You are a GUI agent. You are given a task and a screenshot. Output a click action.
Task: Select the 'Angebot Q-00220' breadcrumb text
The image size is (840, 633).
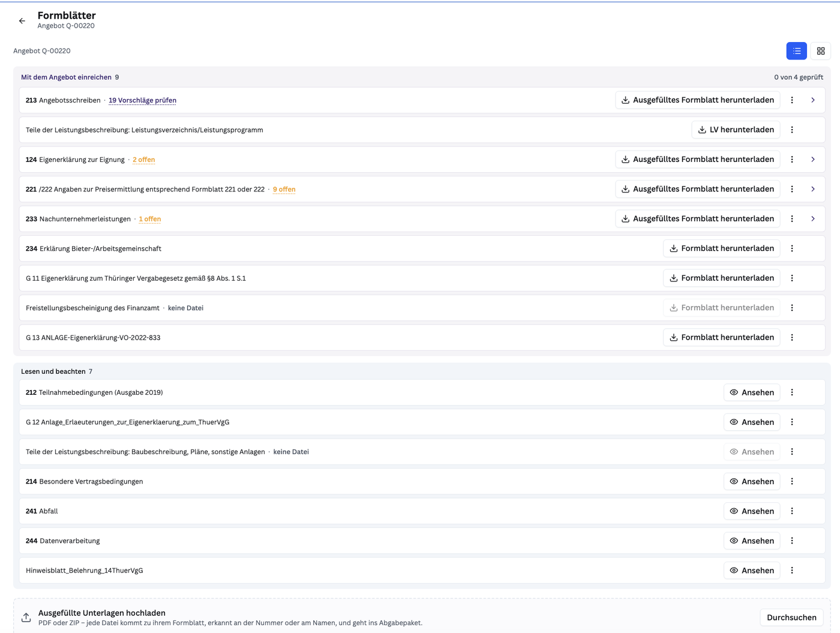point(42,51)
